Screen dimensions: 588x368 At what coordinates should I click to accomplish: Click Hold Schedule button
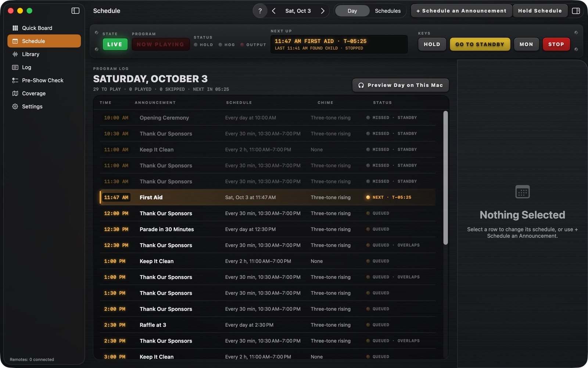pos(540,11)
